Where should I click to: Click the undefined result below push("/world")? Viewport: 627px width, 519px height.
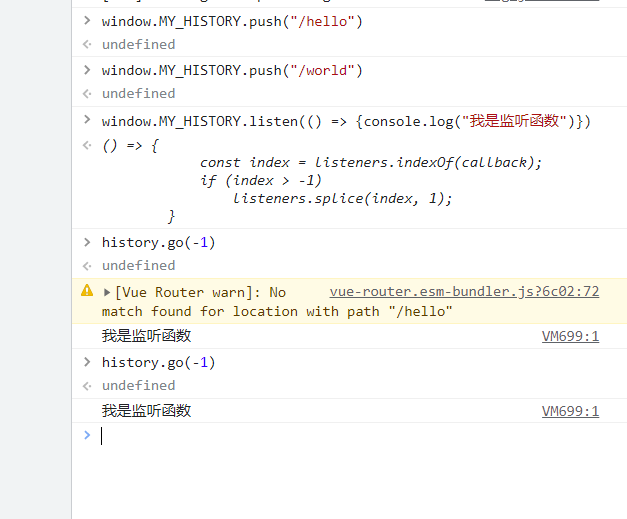138,93
